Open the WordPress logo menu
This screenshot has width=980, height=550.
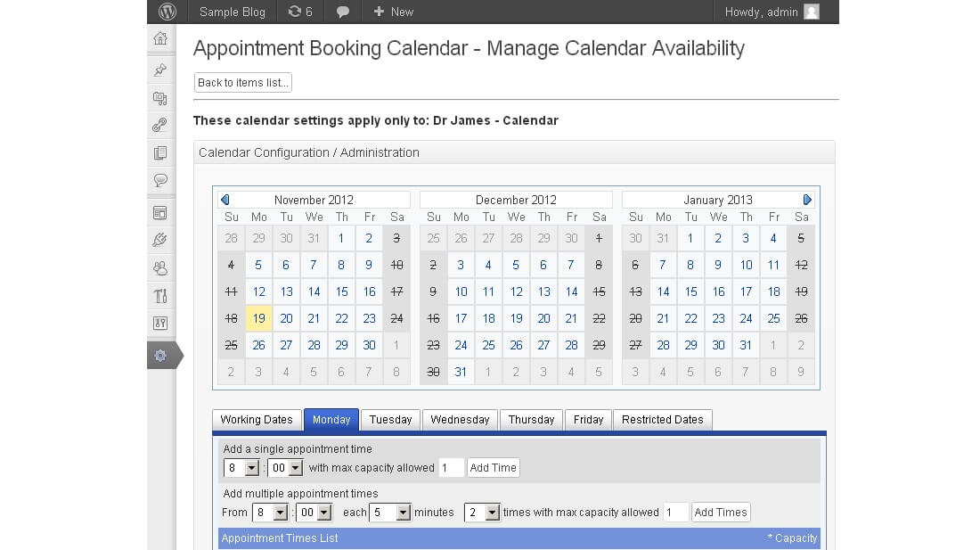[x=167, y=12]
